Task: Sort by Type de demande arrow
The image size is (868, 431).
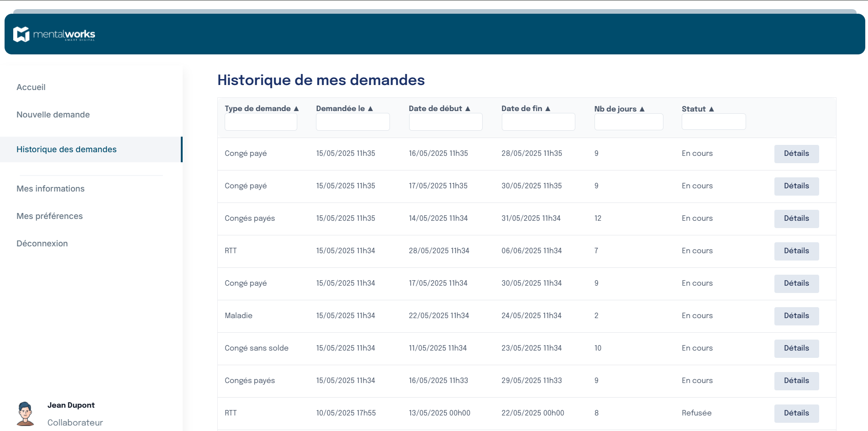Action: (296, 109)
